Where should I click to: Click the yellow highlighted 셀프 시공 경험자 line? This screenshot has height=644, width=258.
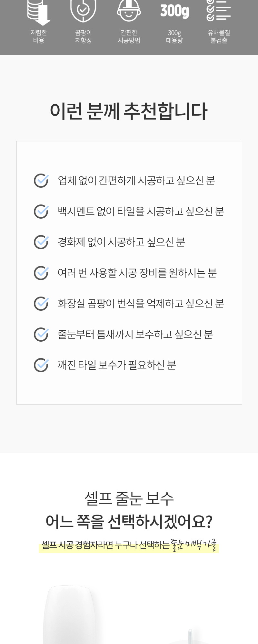click(129, 545)
